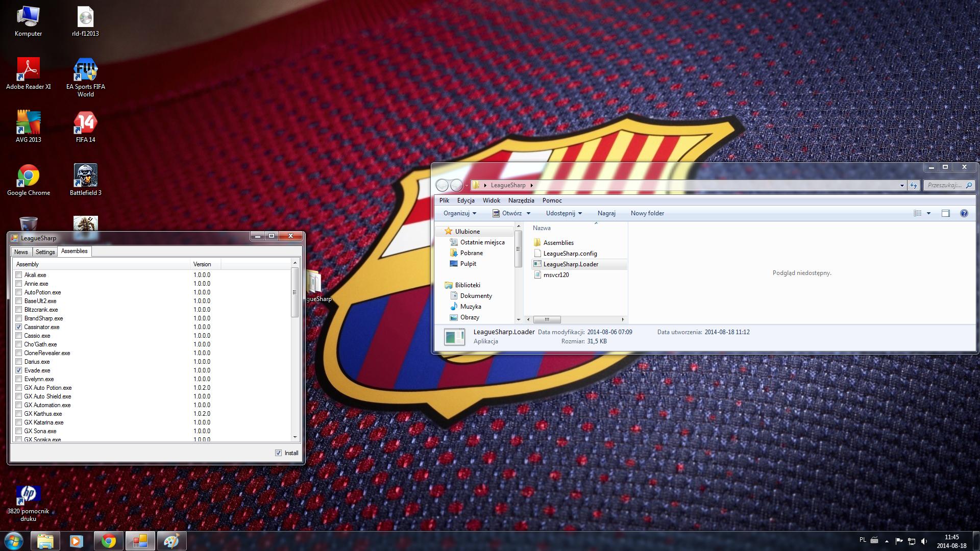
Task: Click the Explorer forward navigation button
Action: point(456,185)
